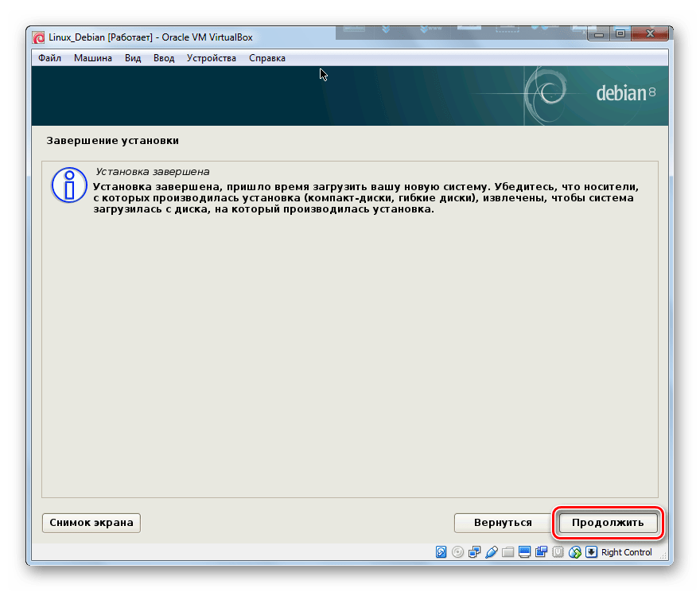Click the Снимок экрана button

click(x=91, y=523)
